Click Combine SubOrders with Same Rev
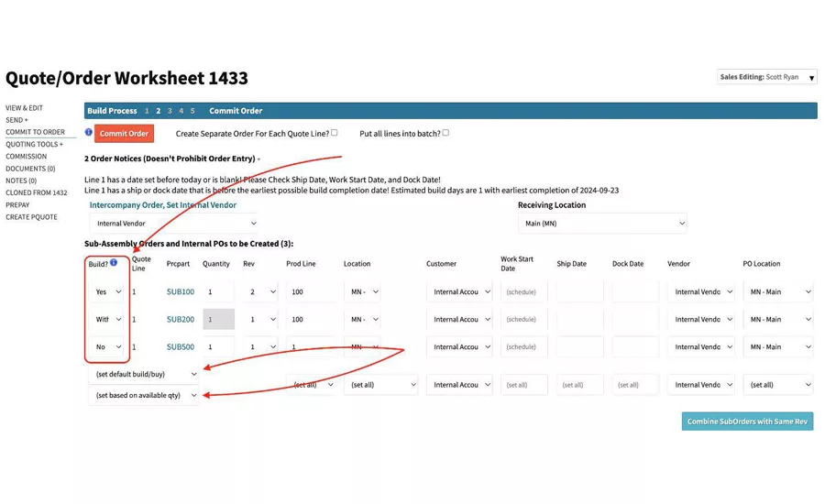The height and width of the screenshot is (504, 825). pos(747,422)
